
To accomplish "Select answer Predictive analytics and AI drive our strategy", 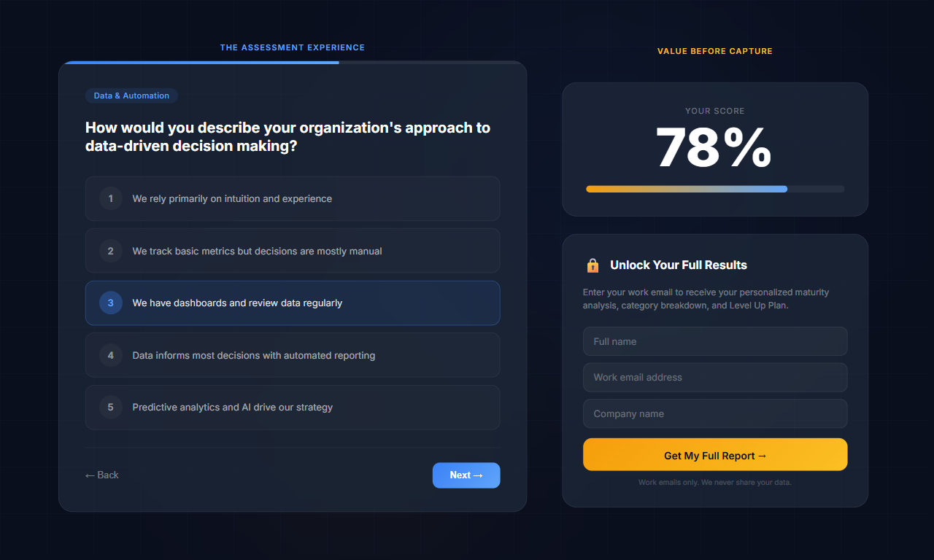I will point(292,407).
